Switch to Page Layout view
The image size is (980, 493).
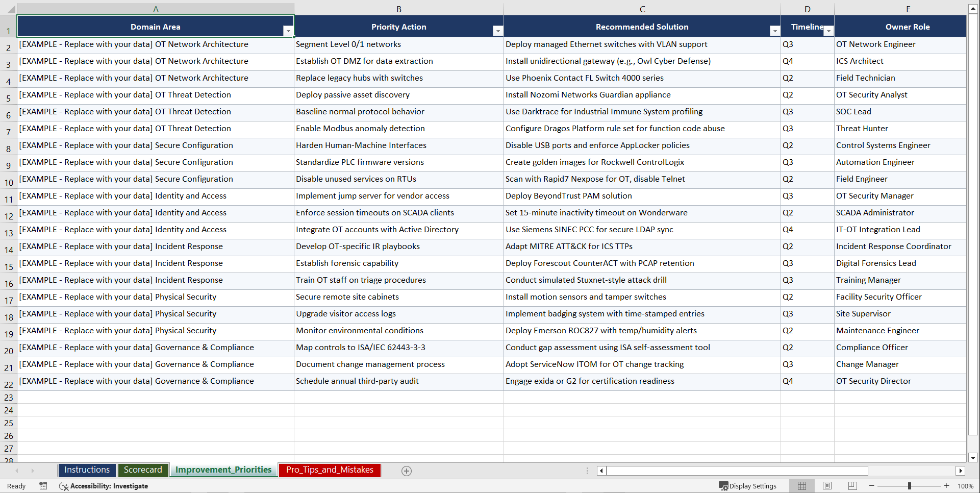(x=827, y=486)
